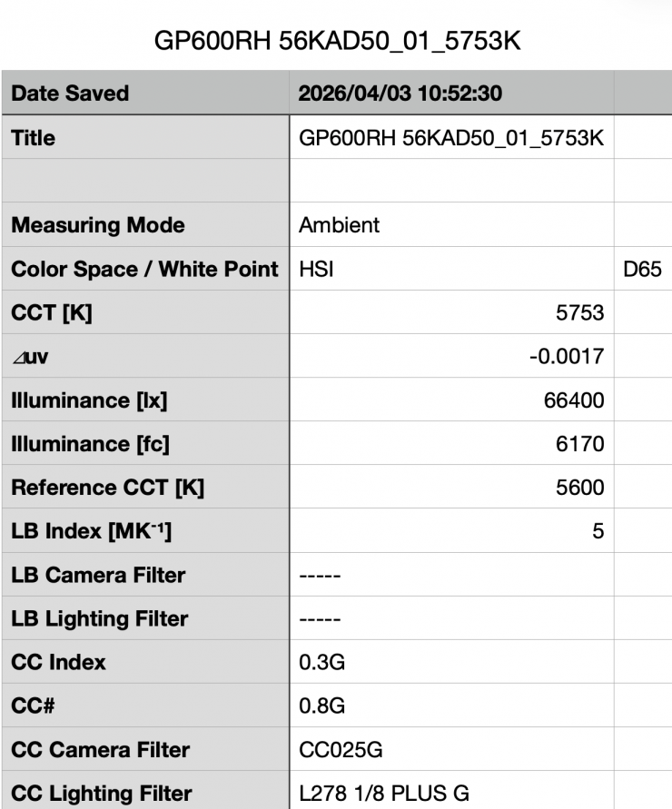Image resolution: width=672 pixels, height=809 pixels.
Task: Click the document heading above the table
Action: point(336,42)
